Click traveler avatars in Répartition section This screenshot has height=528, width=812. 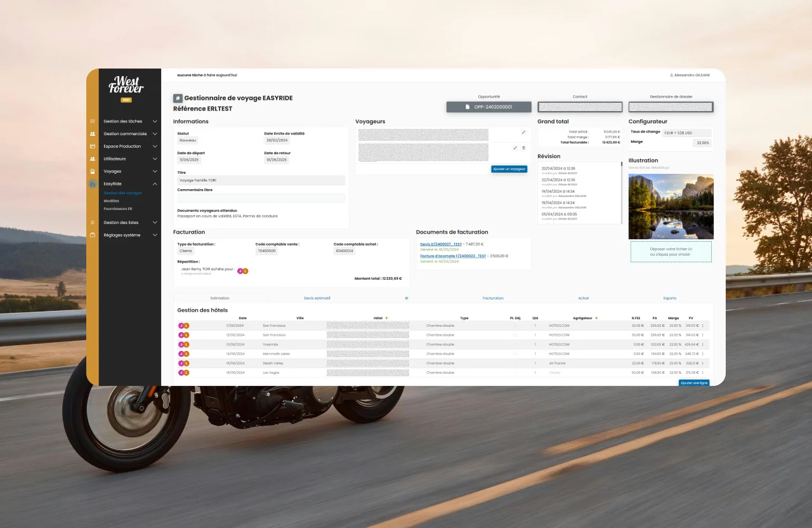242,271
